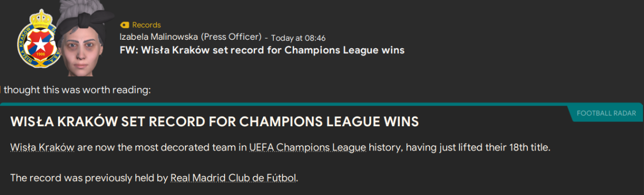Click the Today at 08:46 timestamp

(x=298, y=38)
